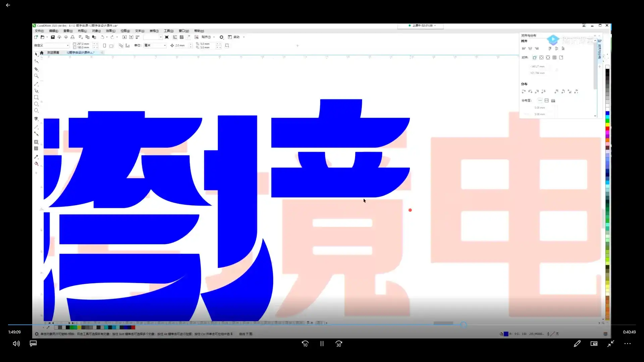The width and height of the screenshot is (644, 362).
Task: Switch to the 12期字体设计课件 document tab
Action: 80,53
